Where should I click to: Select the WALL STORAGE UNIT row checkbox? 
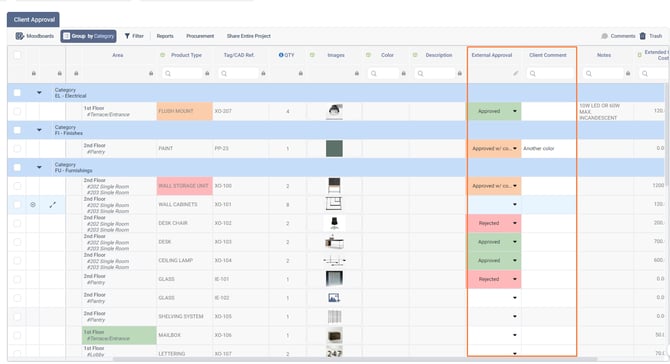[x=17, y=186]
